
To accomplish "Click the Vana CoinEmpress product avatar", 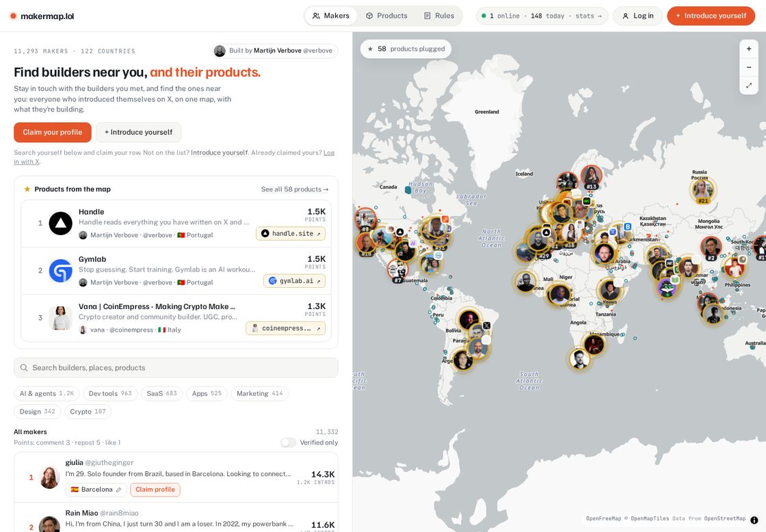I will (61, 318).
